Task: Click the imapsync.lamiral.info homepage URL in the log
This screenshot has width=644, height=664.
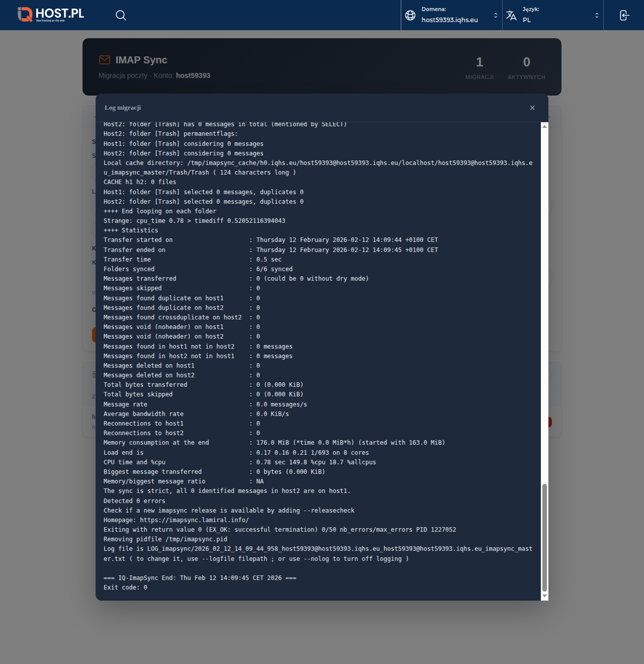Action: (194, 520)
